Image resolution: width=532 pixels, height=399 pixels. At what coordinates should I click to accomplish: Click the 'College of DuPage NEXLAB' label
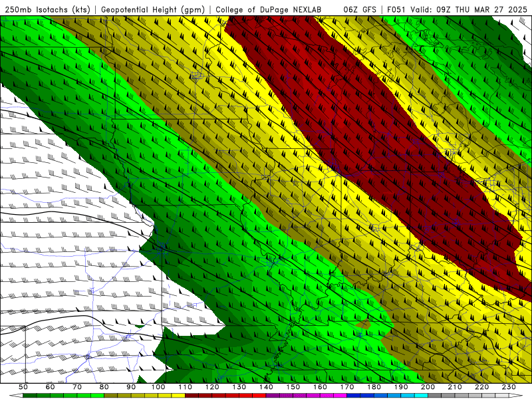coord(269,10)
